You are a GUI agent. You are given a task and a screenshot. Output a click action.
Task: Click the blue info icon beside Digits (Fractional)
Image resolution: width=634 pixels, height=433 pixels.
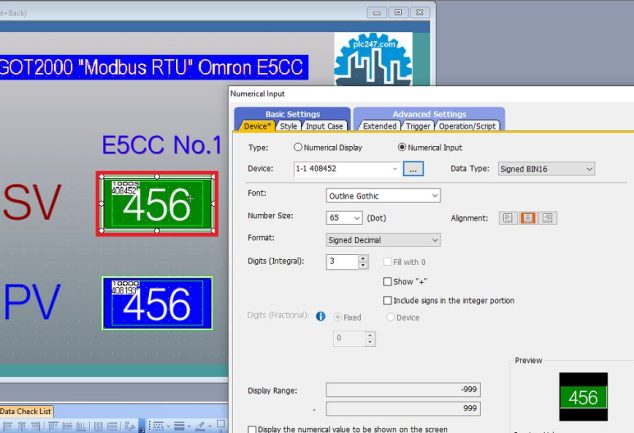[321, 317]
